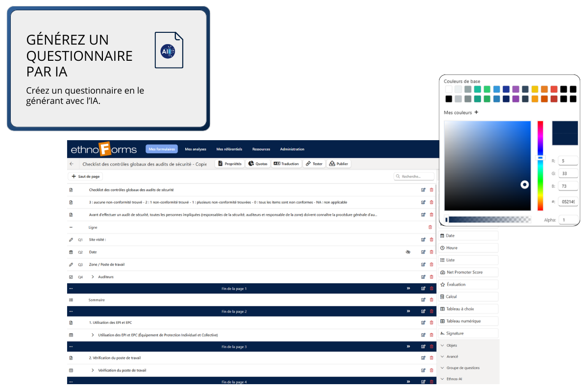Delete the 'Ligne' row using the trash icon
This screenshot has width=588, height=392.
click(431, 227)
